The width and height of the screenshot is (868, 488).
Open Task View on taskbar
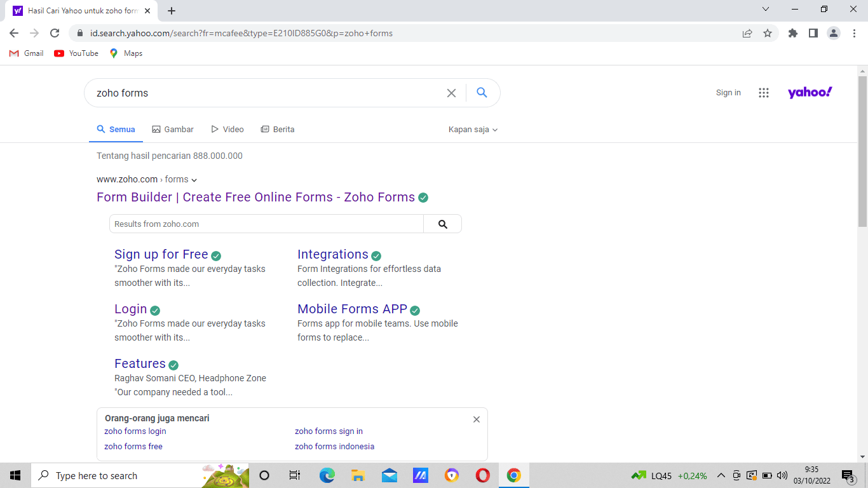coord(295,475)
